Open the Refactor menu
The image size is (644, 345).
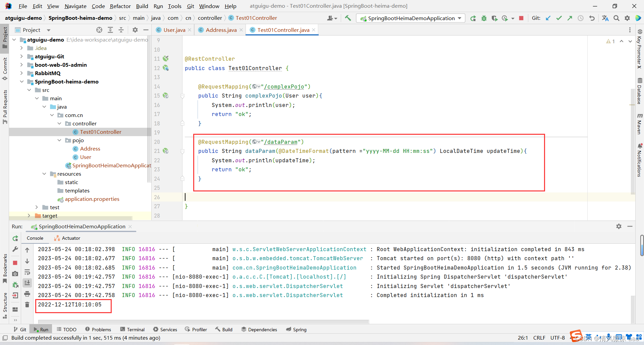[x=120, y=6]
